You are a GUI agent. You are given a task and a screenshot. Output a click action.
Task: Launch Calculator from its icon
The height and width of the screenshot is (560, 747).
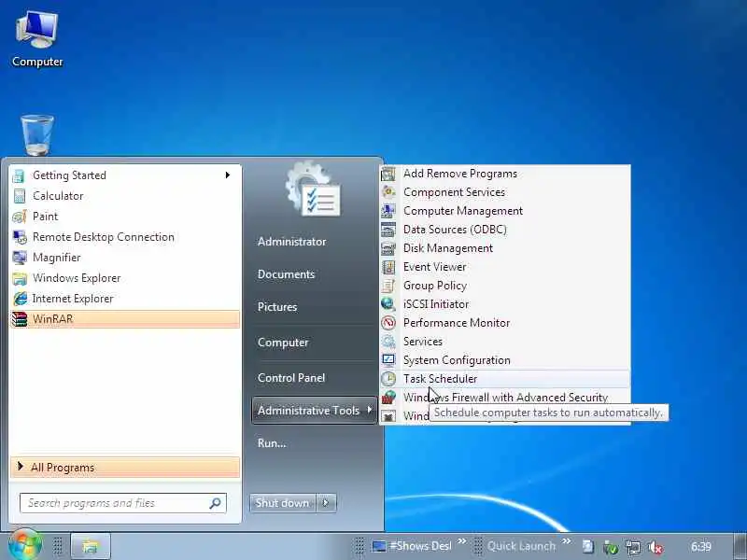pyautogui.click(x=19, y=196)
